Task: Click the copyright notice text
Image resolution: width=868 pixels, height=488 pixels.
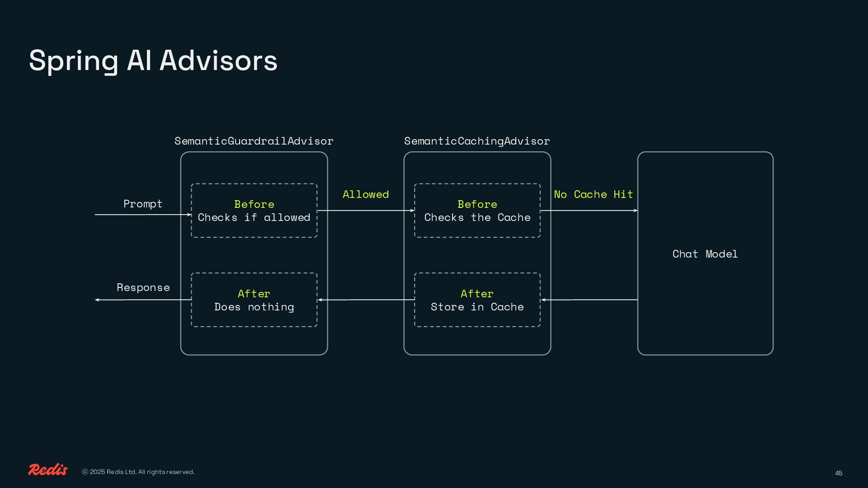Action: click(x=138, y=472)
